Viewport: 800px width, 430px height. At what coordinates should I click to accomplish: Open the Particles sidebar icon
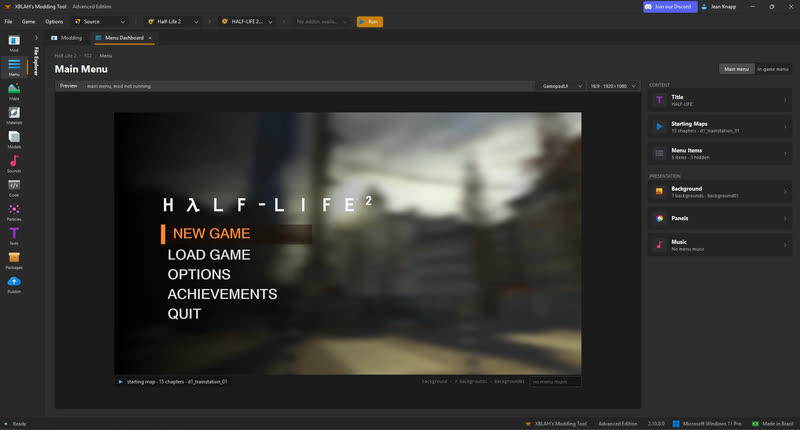pyautogui.click(x=14, y=211)
